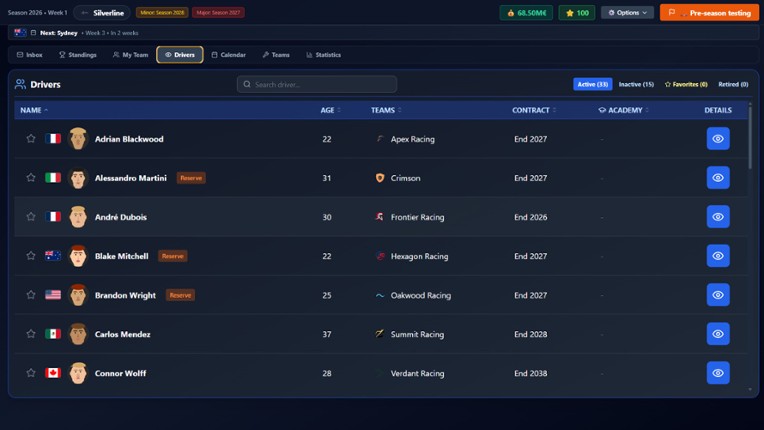This screenshot has height=430, width=764.
Task: Click the 100 star rating badge
Action: 576,13
